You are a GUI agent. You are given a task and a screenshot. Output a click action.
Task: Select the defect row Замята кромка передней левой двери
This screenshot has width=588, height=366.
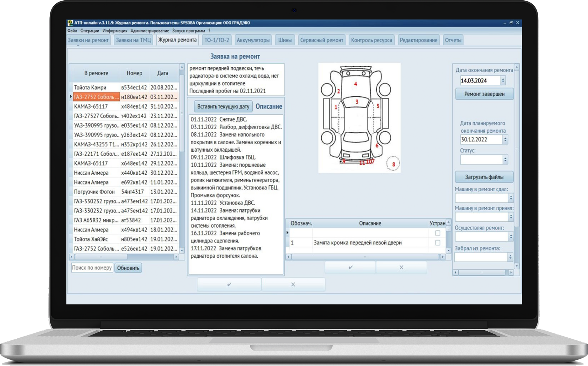[366, 242]
